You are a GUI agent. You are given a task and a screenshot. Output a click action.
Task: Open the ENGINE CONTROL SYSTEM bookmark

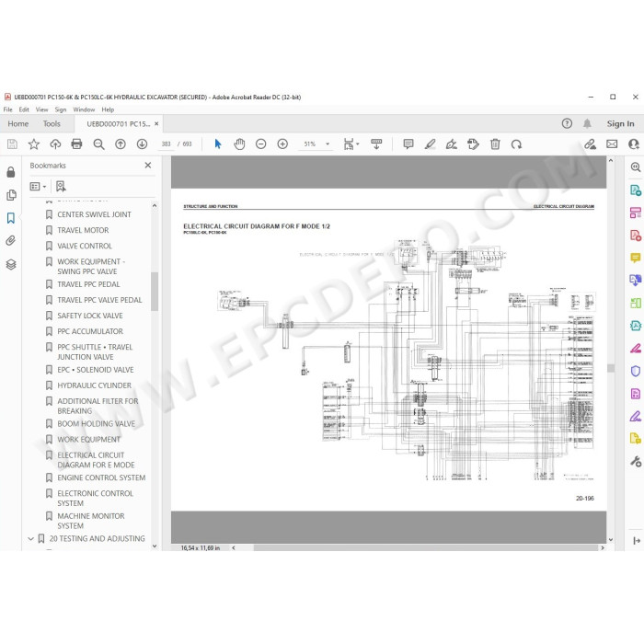click(x=101, y=477)
